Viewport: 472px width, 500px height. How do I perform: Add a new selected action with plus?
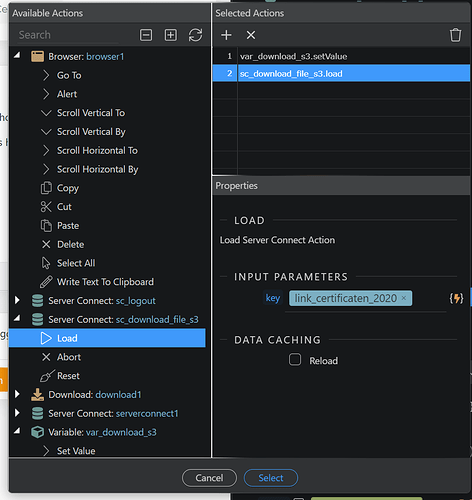tap(226, 35)
